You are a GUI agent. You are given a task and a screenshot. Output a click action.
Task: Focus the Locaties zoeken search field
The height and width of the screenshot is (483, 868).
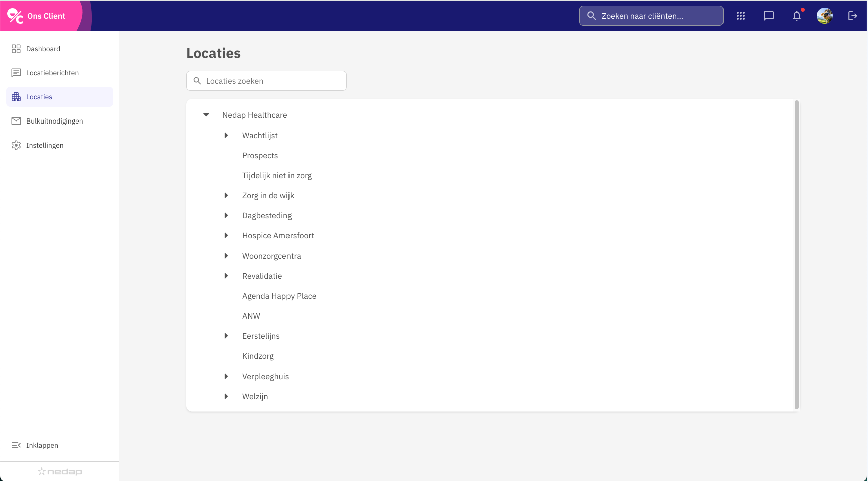tap(266, 81)
